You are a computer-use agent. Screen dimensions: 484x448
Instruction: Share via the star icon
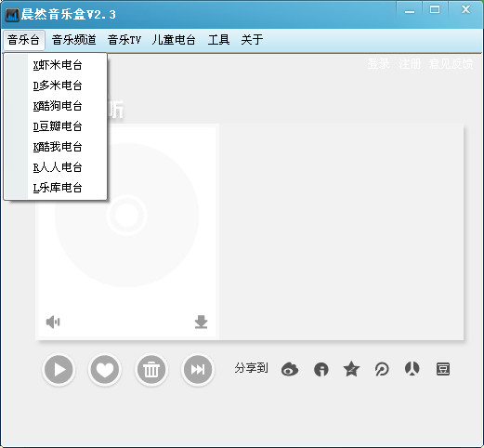coord(351,369)
